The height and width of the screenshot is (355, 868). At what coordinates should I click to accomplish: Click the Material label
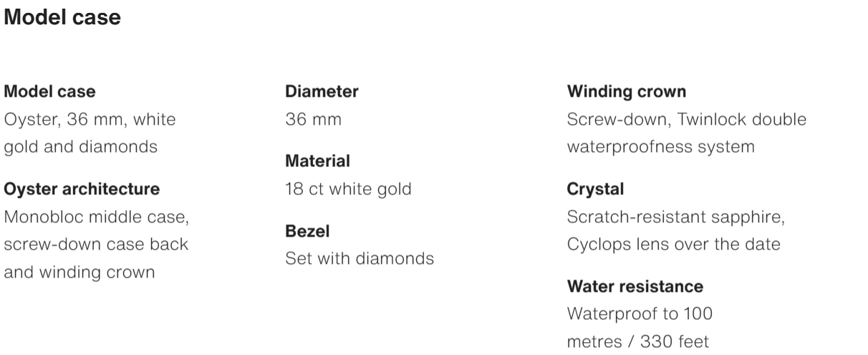[317, 161]
